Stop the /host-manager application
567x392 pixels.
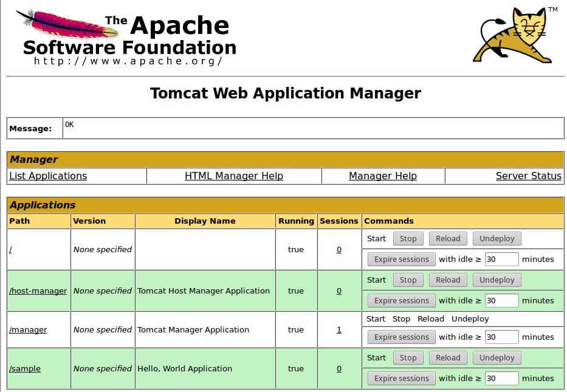point(408,280)
